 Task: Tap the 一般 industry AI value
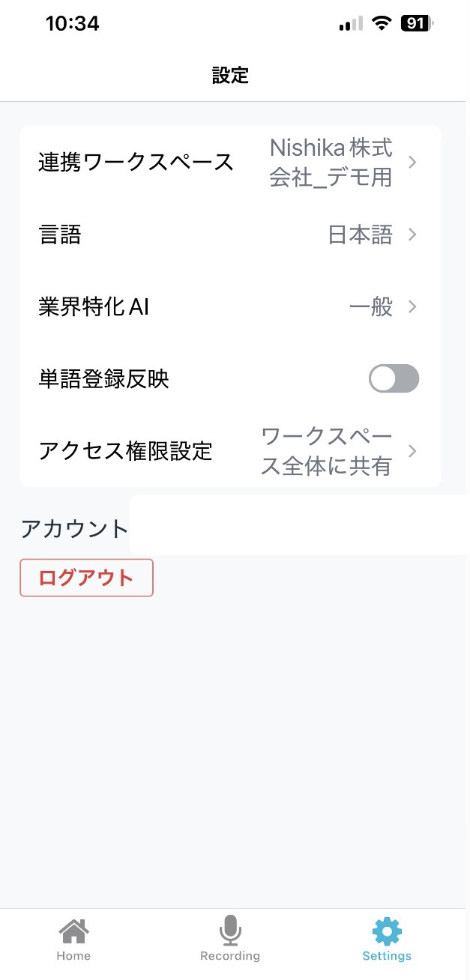coord(371,307)
